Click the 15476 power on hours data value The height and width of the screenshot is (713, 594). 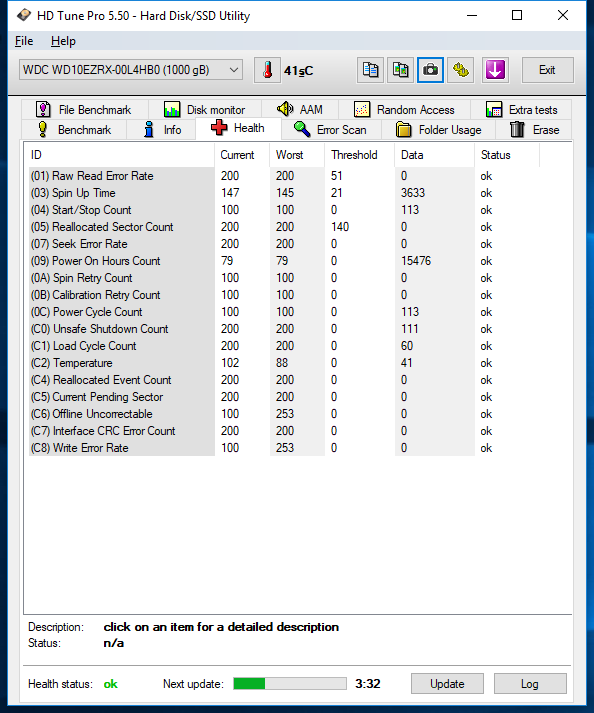[416, 261]
